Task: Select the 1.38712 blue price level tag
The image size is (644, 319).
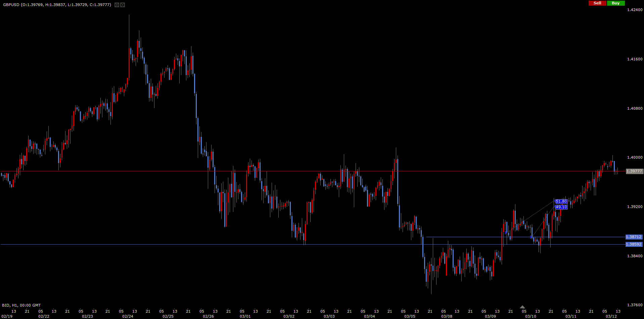Action: click(x=634, y=237)
